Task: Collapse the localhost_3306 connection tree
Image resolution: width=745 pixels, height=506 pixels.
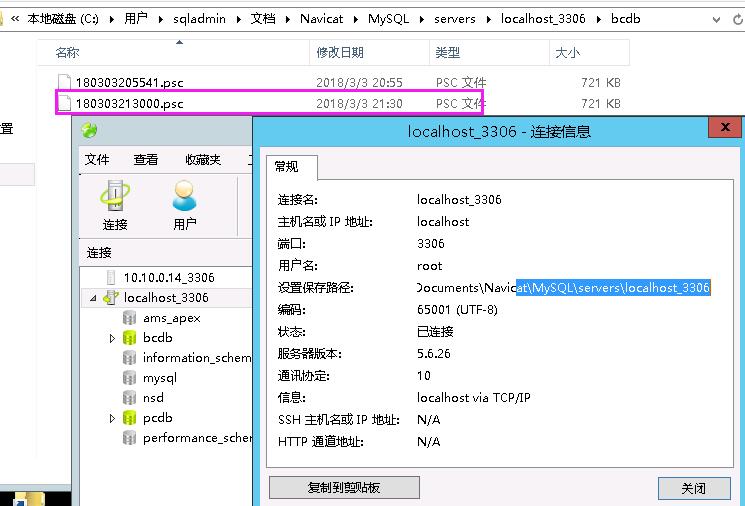Action: click(93, 298)
